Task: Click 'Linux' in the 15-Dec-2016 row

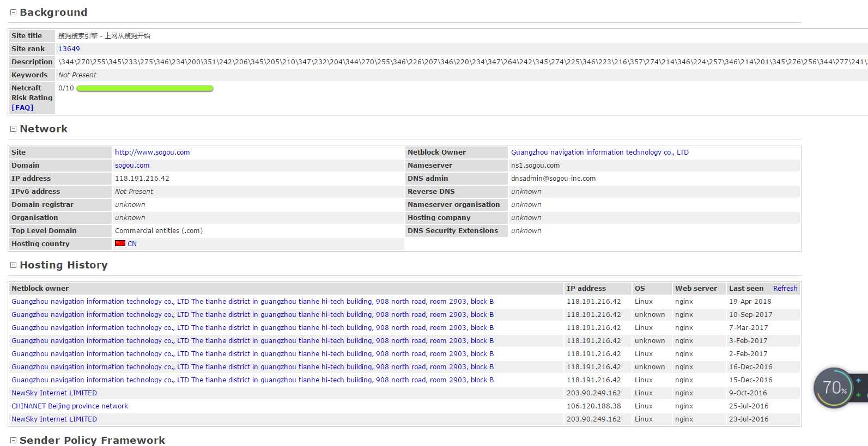Action: pyautogui.click(x=644, y=380)
